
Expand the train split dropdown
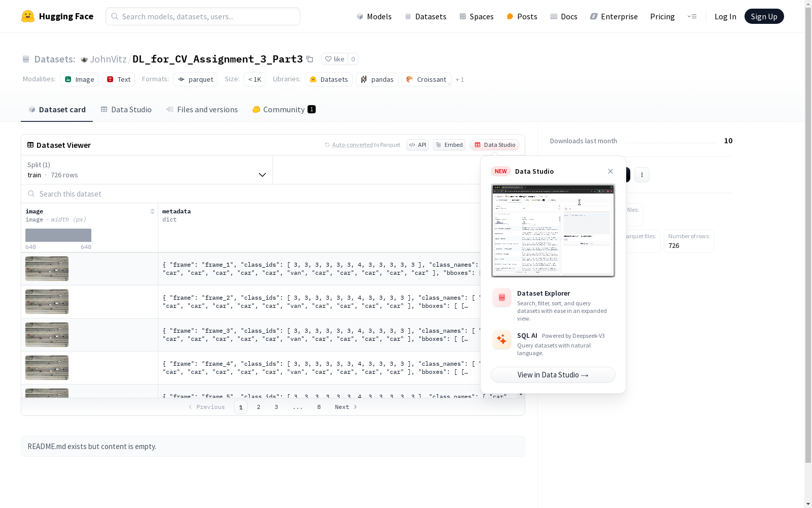coord(147,170)
